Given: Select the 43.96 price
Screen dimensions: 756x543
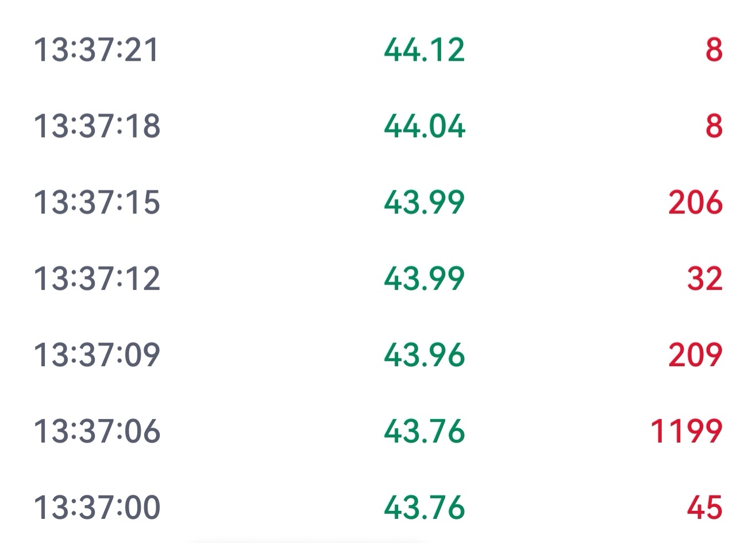Looking at the screenshot, I should click(424, 355).
